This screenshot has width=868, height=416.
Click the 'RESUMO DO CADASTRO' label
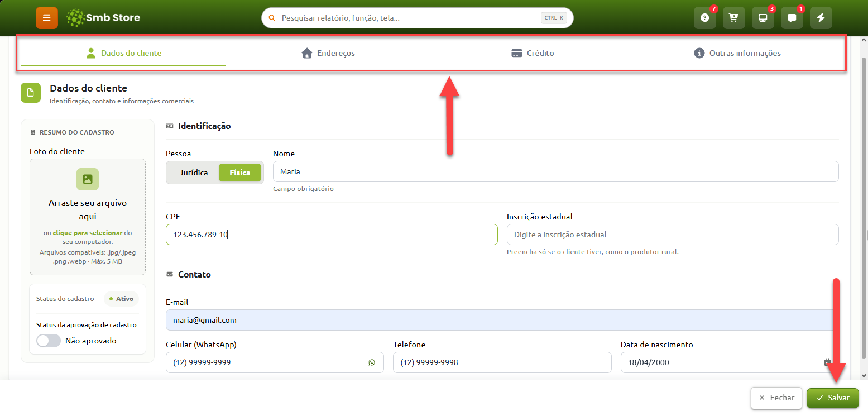coord(77,133)
